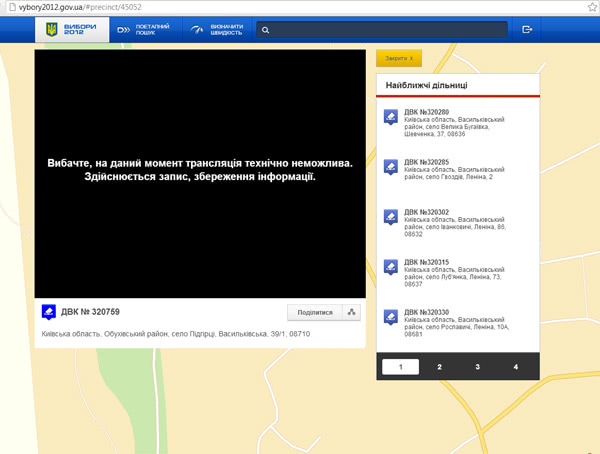Click the magnifier search icon
Screen dimensions: 600x454
(x=265, y=30)
